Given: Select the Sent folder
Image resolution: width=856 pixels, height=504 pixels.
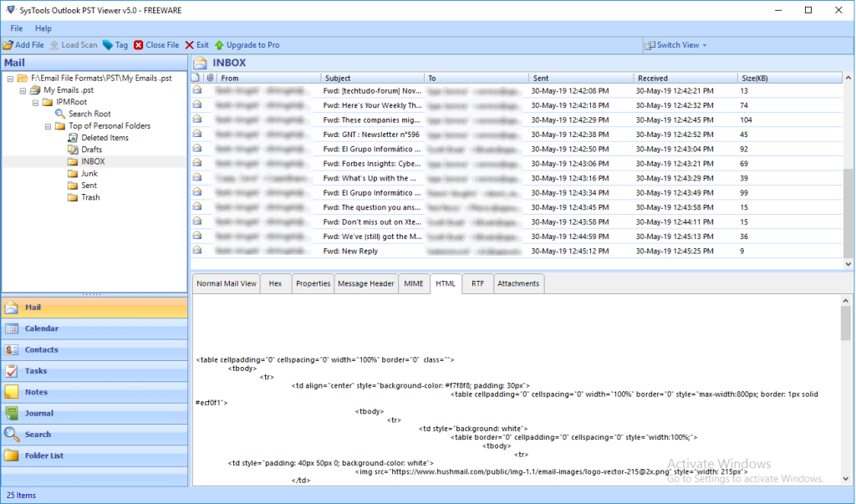Looking at the screenshot, I should 89,186.
